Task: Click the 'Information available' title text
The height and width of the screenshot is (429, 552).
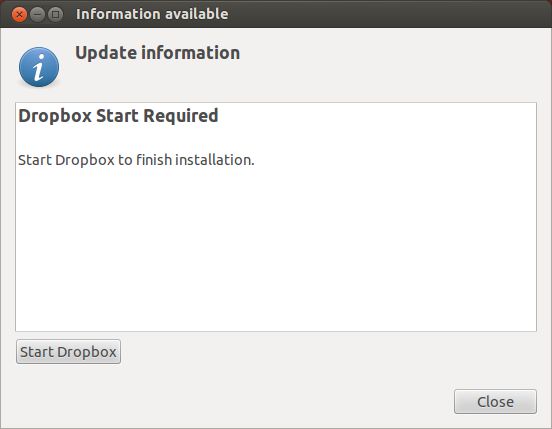Action: [x=152, y=14]
